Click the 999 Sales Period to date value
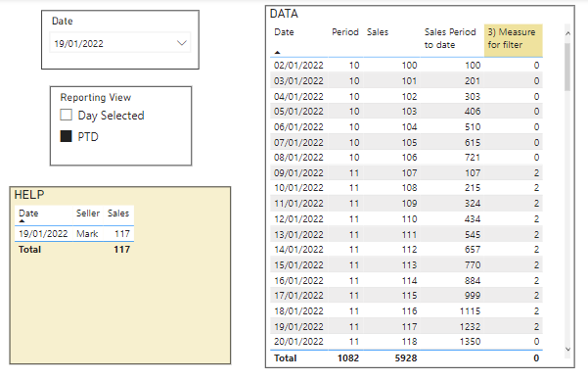 (473, 296)
